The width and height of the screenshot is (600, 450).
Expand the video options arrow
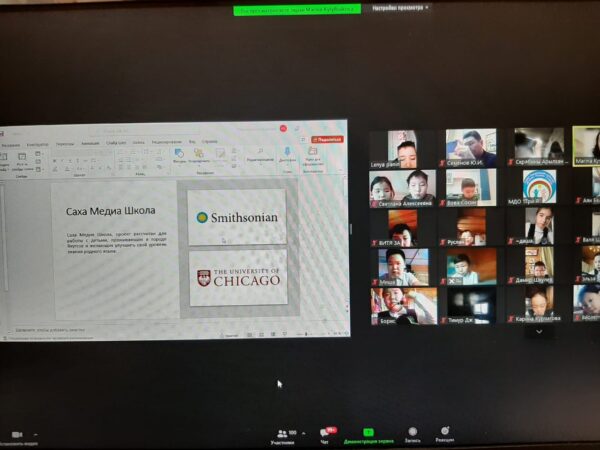tap(36, 435)
